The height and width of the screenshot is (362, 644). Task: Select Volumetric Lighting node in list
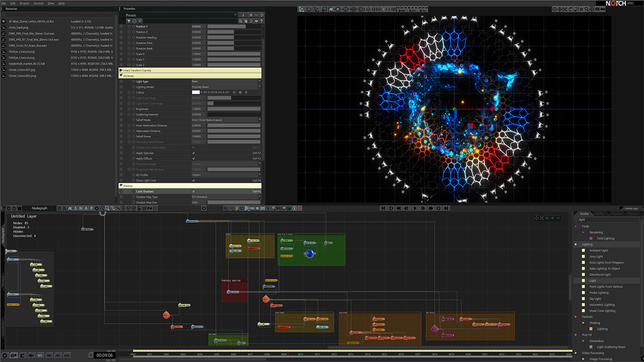pos(602,305)
